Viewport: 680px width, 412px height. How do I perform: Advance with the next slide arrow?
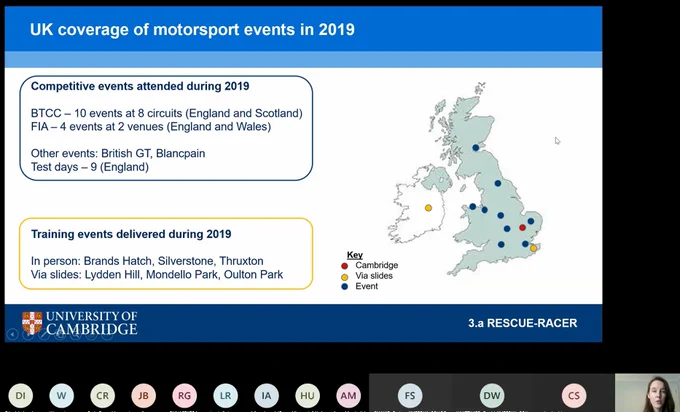coord(28,334)
